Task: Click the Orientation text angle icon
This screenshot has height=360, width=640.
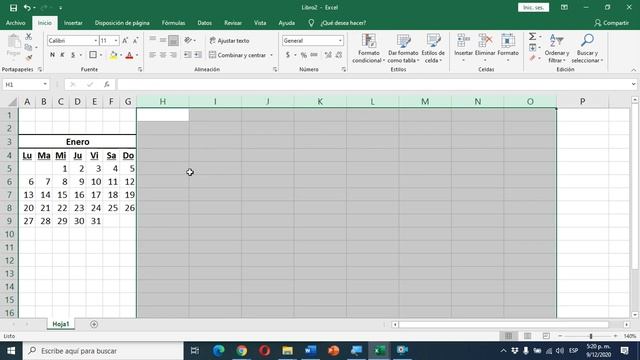Action: 188,40
